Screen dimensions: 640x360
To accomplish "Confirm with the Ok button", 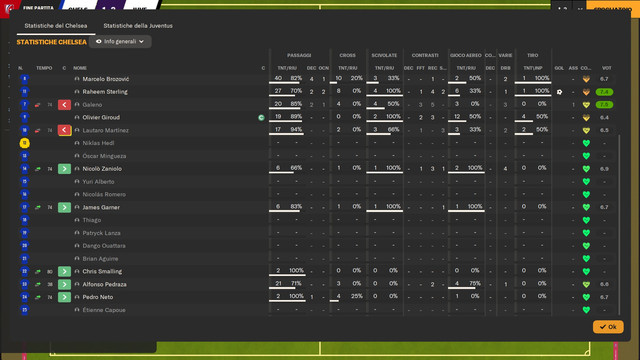I will pos(608,327).
